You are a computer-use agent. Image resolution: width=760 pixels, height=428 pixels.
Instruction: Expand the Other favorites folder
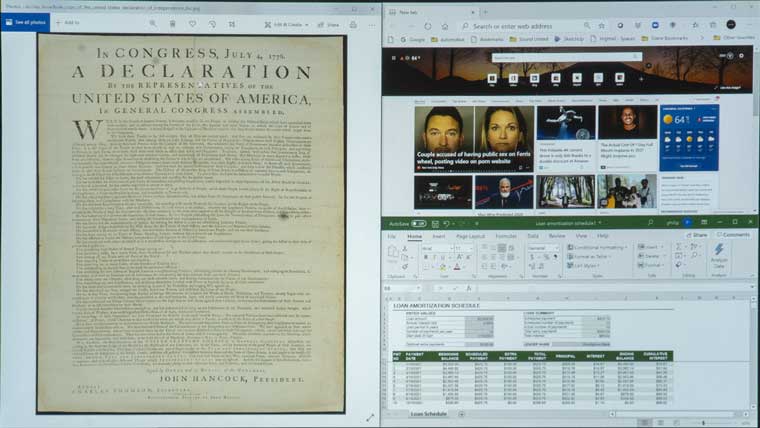coord(734,37)
